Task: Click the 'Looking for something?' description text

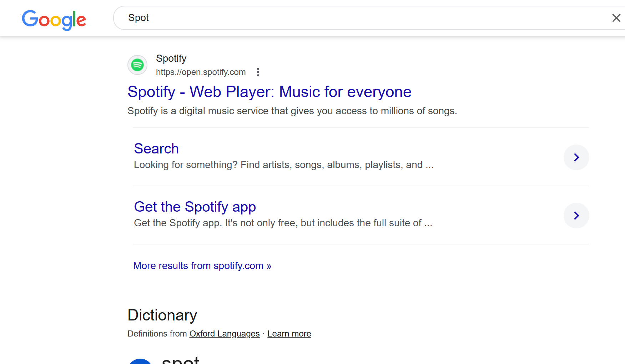Action: [x=284, y=165]
